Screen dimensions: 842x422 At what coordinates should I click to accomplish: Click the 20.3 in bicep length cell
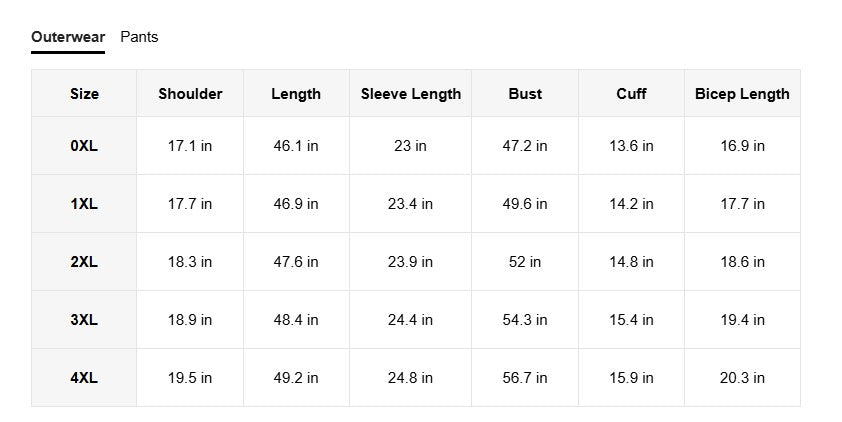click(x=742, y=378)
